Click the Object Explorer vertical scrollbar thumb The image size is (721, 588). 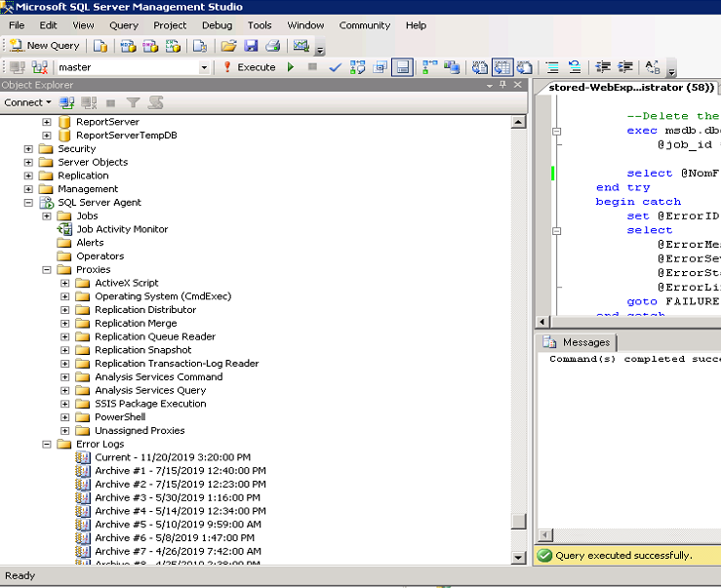pyautogui.click(x=519, y=522)
